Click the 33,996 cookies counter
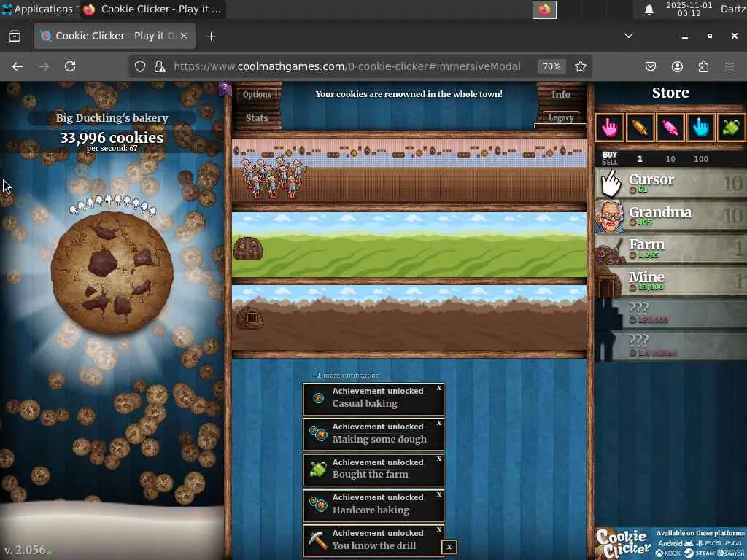Screen dimensions: 747x560 112,138
